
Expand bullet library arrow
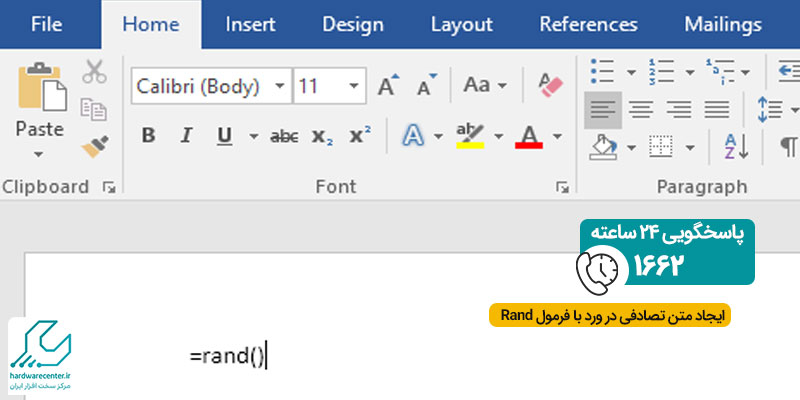[x=631, y=72]
